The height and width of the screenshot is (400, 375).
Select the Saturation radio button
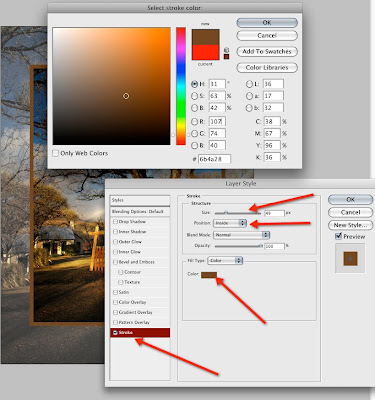pyautogui.click(x=194, y=96)
